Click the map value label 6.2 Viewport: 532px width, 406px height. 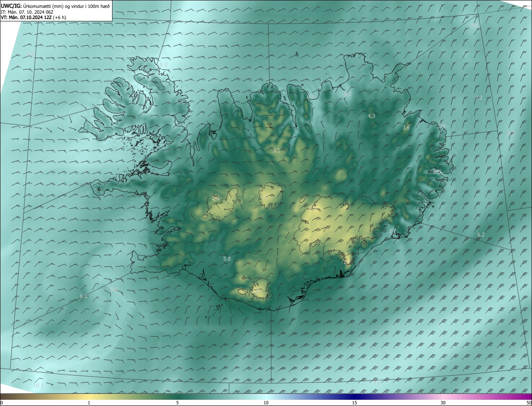coord(481,235)
